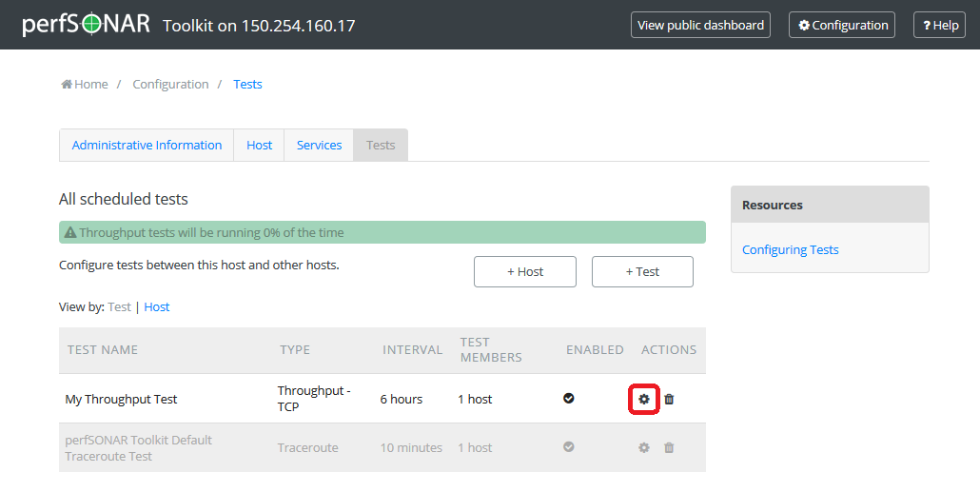Click trash icon for Default Traceroute Test

669,447
